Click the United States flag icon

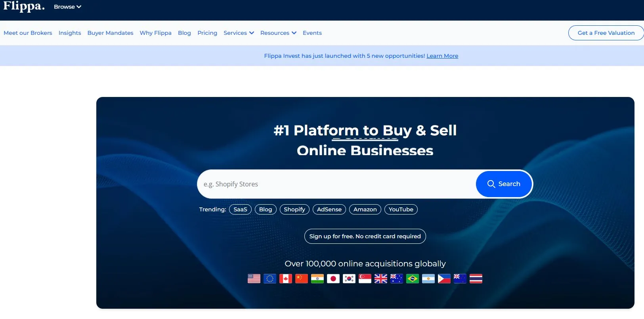pyautogui.click(x=254, y=279)
